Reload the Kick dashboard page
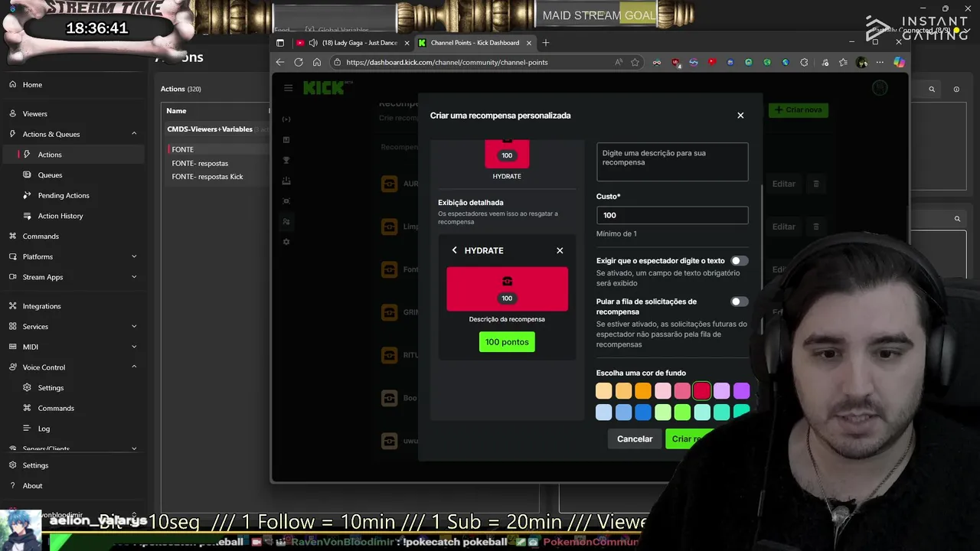 click(299, 62)
